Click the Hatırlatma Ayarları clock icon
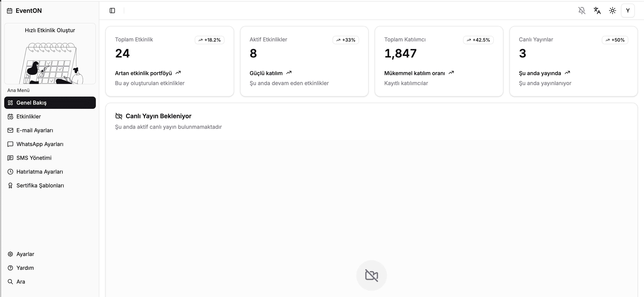 pyautogui.click(x=10, y=172)
